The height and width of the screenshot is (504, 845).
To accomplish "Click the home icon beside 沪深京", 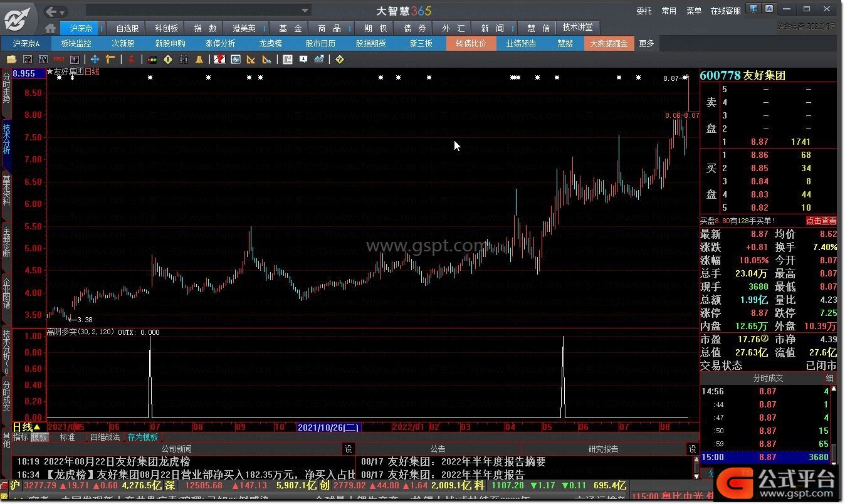I will point(51,28).
